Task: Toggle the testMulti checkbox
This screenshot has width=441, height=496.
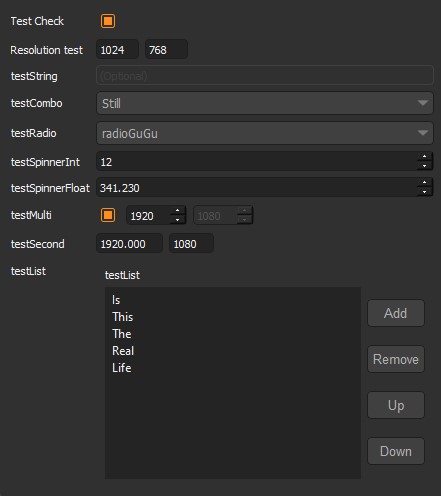Action: [x=108, y=215]
